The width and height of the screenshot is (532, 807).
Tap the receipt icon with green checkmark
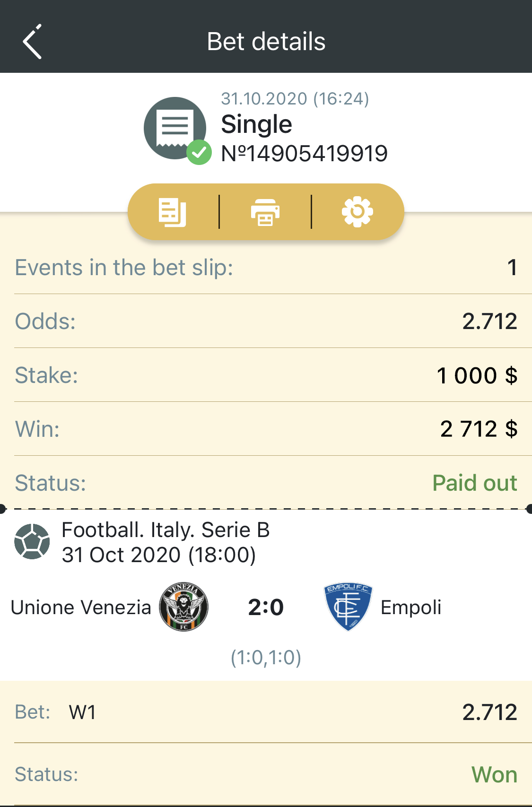[x=177, y=130]
